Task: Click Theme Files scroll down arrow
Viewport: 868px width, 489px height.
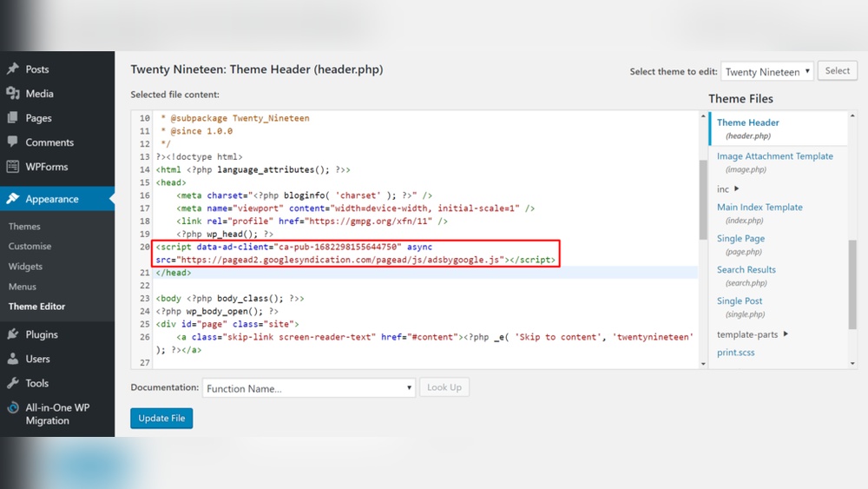Action: click(852, 364)
